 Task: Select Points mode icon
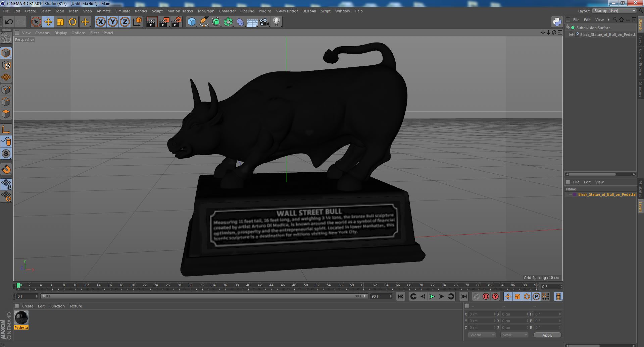point(6,90)
